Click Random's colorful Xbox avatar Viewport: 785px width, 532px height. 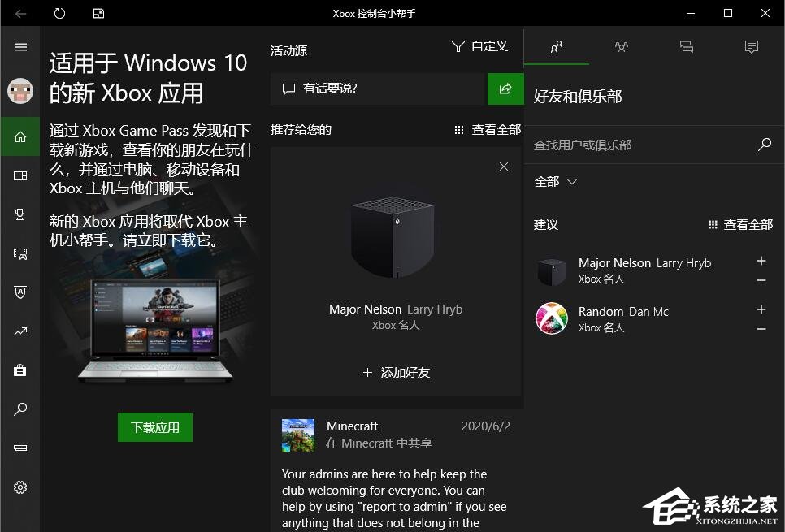point(552,318)
